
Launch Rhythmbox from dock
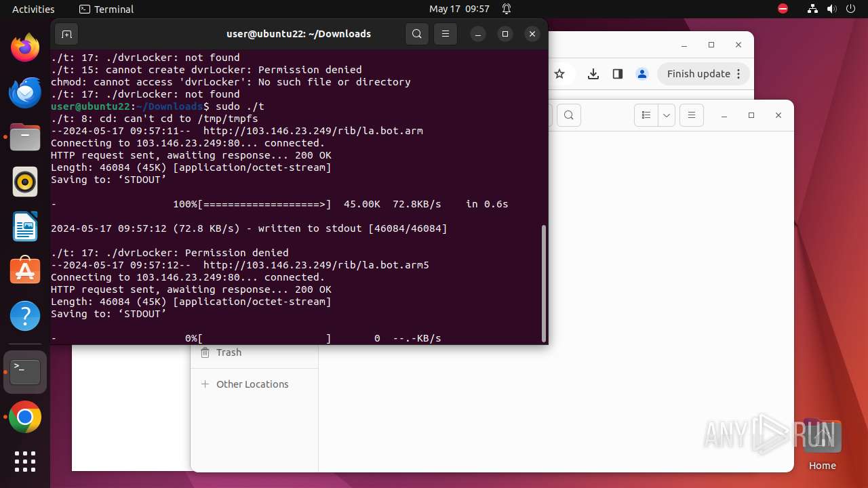pyautogui.click(x=25, y=182)
